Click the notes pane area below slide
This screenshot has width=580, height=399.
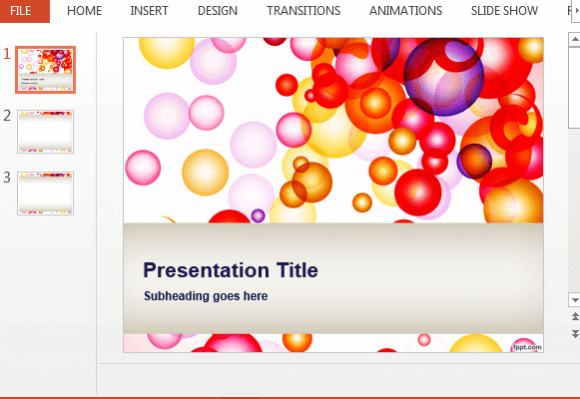pyautogui.click(x=338, y=380)
